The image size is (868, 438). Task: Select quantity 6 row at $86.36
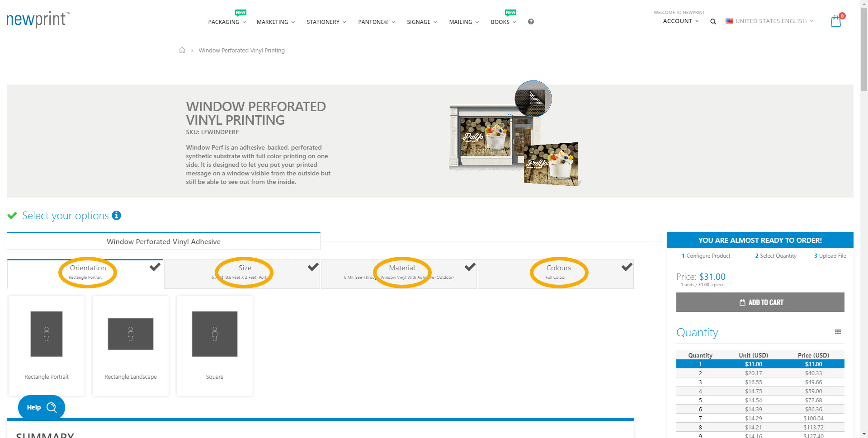pyautogui.click(x=760, y=409)
